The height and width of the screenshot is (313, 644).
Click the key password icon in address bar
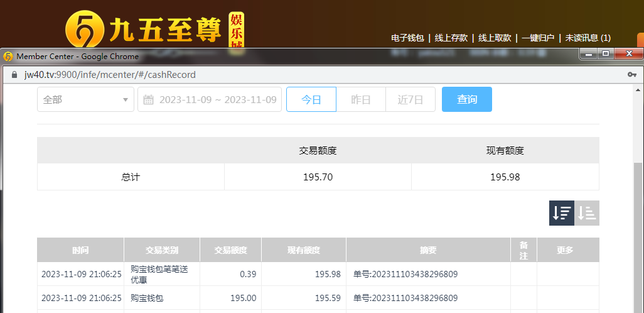click(632, 74)
